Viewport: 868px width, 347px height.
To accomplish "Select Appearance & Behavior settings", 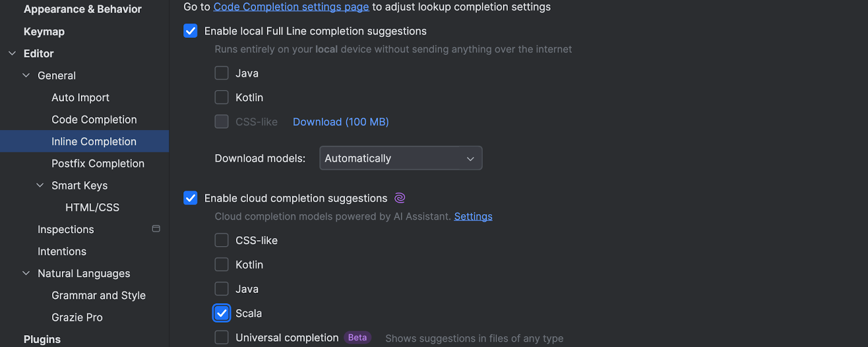I will point(82,9).
